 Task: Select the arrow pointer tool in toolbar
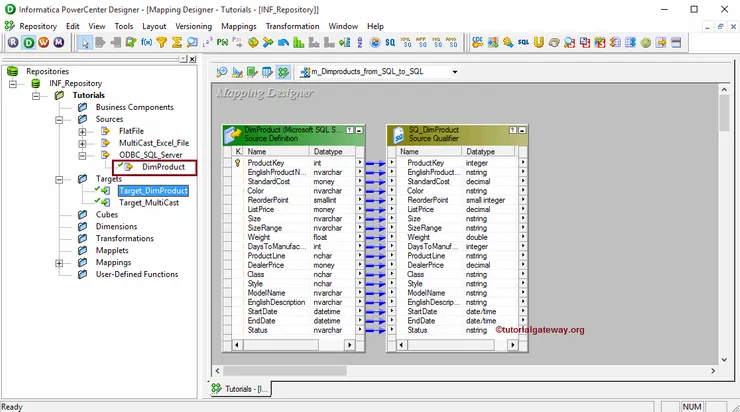[x=85, y=43]
